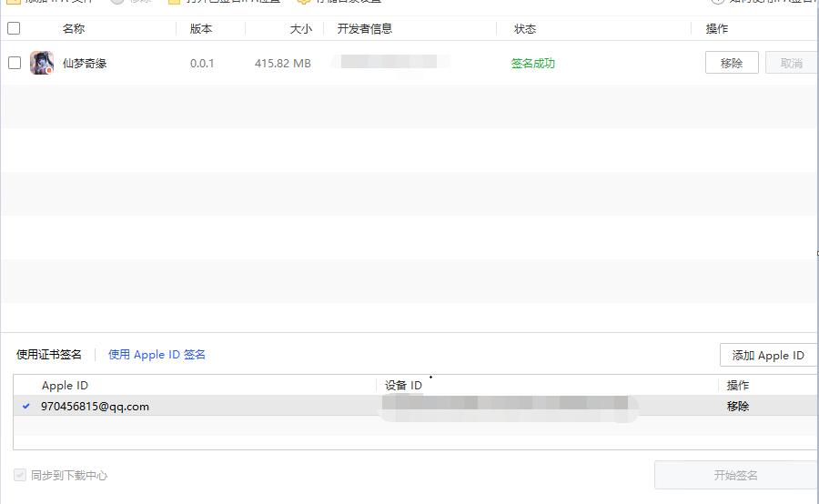Switch to 使用 Apple ID 签名 tab

(157, 355)
